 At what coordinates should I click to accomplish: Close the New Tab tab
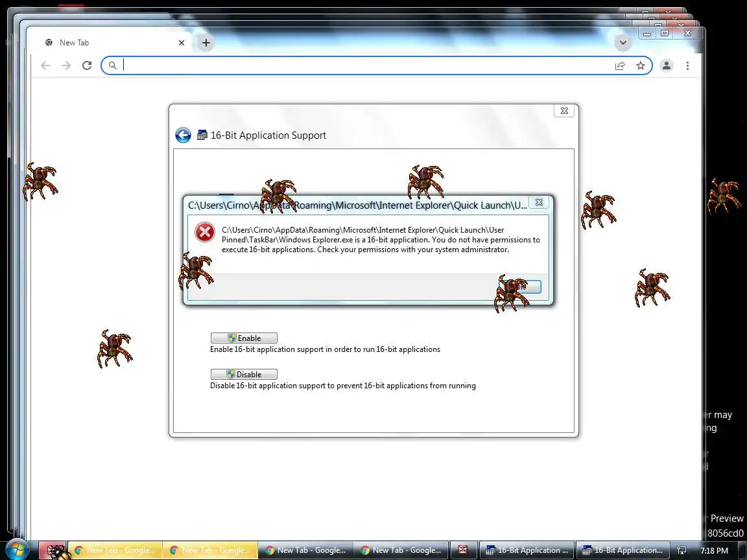pyautogui.click(x=182, y=43)
